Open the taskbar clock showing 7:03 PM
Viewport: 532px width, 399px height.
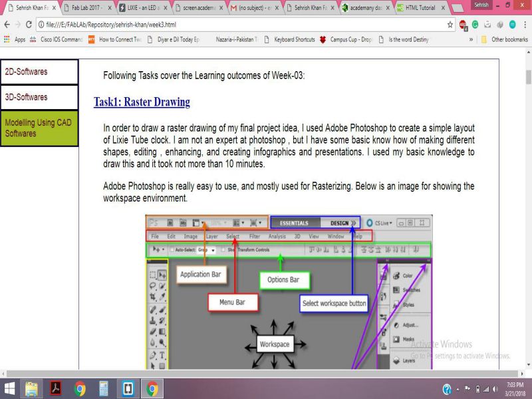click(x=515, y=389)
